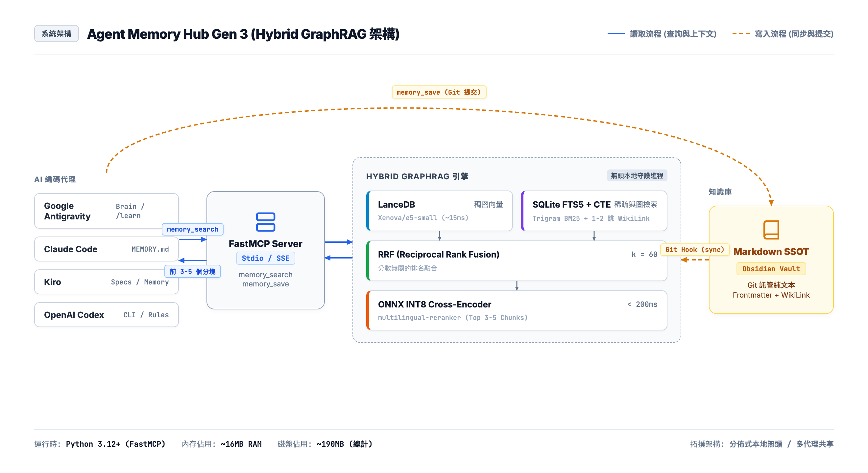Click Frontmatter + WikiLink text
Viewport: 868px width, 473px height.
coord(771,295)
